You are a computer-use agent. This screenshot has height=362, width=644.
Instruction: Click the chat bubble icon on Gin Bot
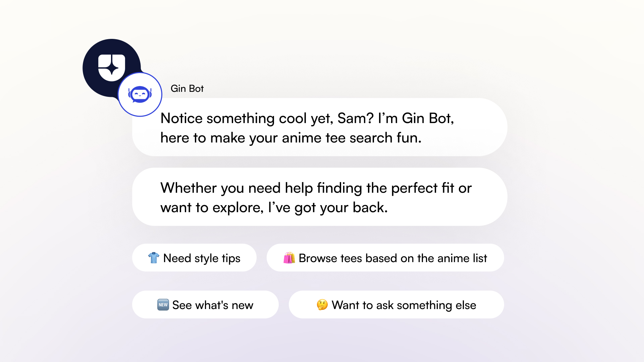(140, 94)
